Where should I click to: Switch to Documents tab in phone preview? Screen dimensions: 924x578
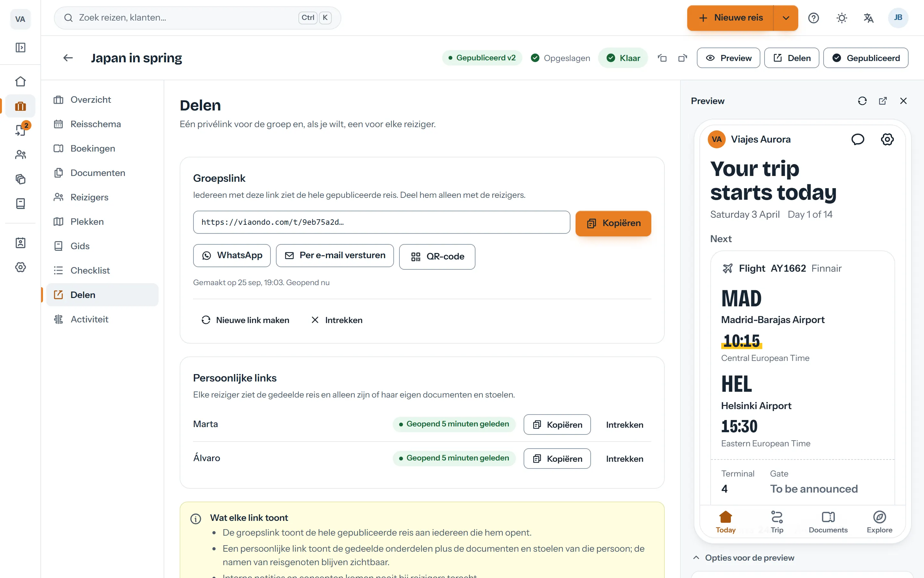coord(828,522)
